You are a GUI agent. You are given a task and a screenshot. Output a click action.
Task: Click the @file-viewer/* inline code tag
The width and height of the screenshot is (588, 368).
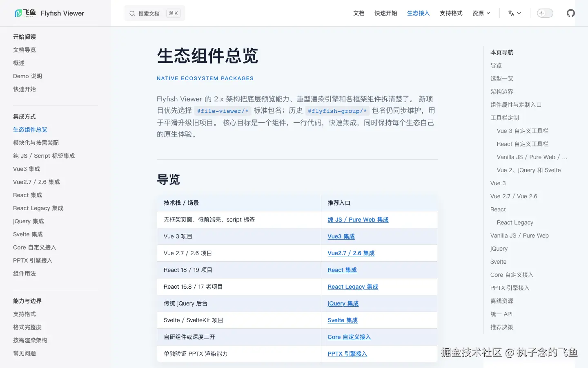[x=223, y=111]
